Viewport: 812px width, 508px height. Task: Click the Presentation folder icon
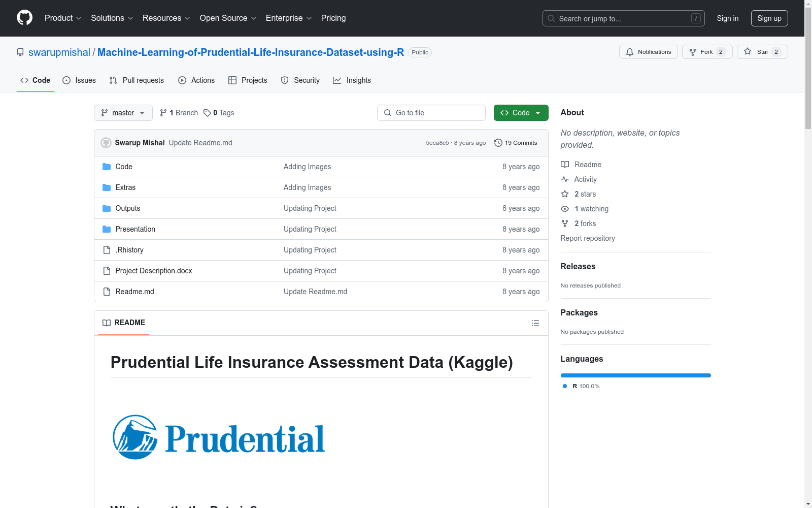pyautogui.click(x=107, y=229)
